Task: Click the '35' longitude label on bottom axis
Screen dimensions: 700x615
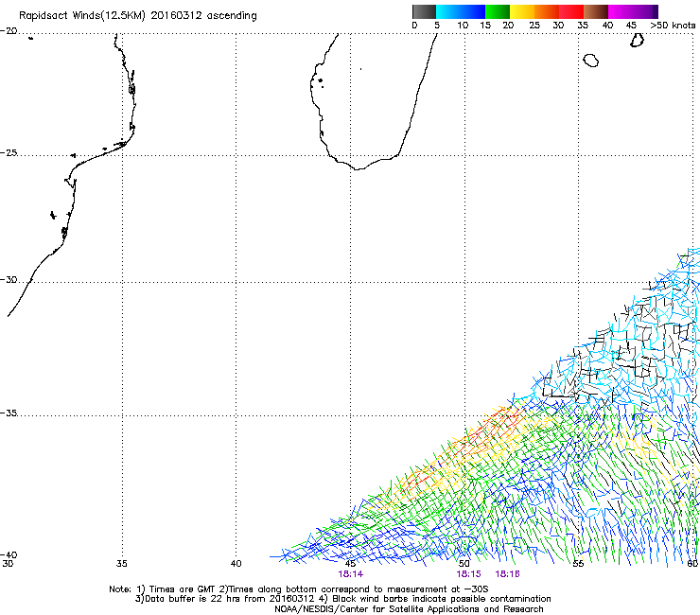Action: pyautogui.click(x=122, y=564)
